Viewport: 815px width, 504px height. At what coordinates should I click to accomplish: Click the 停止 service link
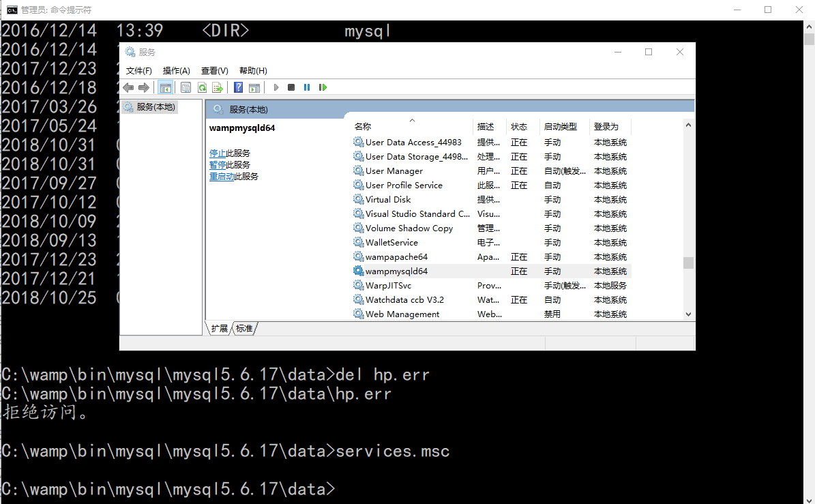pos(217,153)
